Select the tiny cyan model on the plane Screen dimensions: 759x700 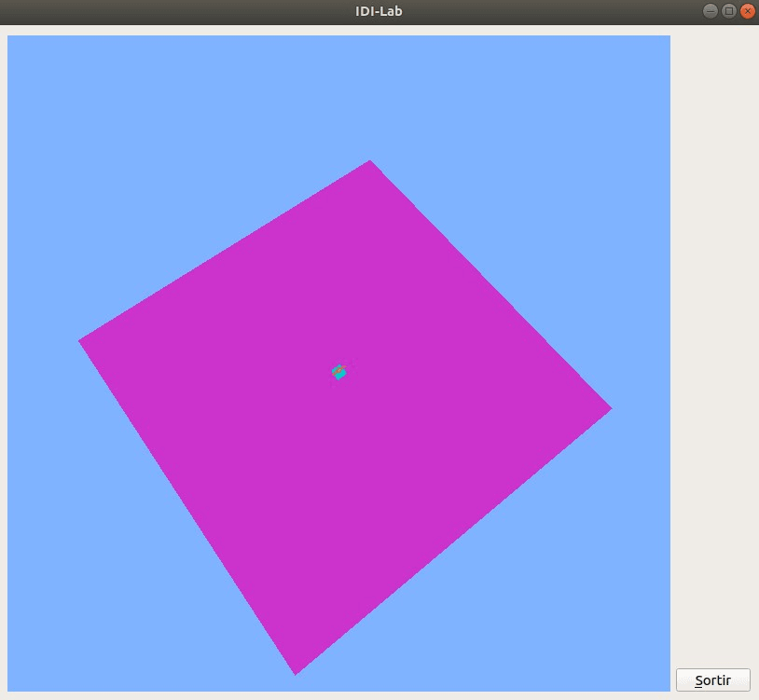coord(339,373)
